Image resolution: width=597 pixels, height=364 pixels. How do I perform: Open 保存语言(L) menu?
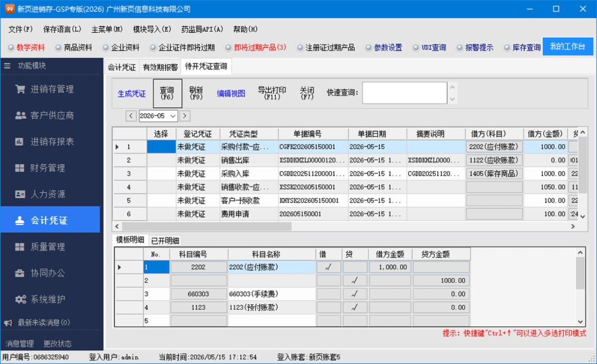[x=62, y=29]
